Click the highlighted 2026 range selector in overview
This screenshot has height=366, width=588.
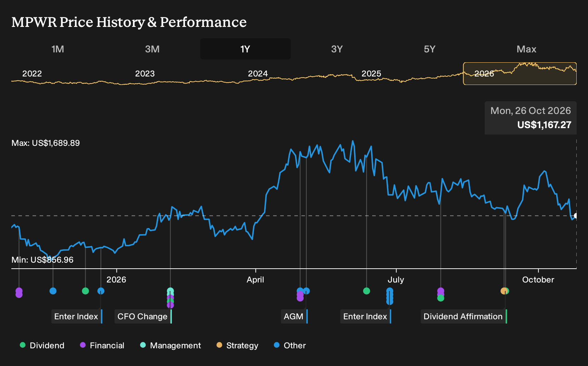tap(520, 74)
